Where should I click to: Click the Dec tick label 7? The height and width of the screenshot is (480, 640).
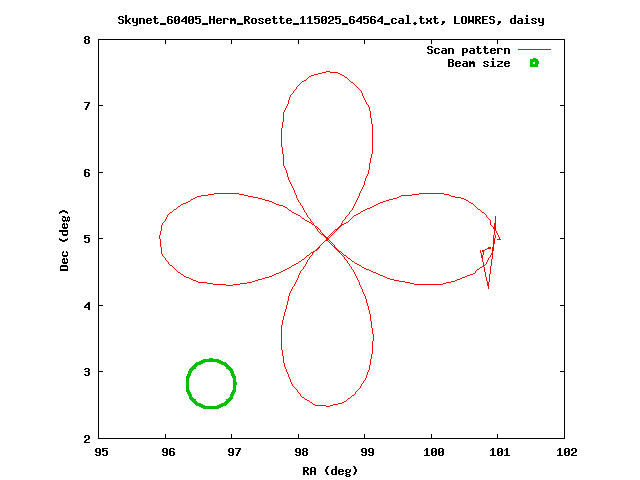(87, 106)
